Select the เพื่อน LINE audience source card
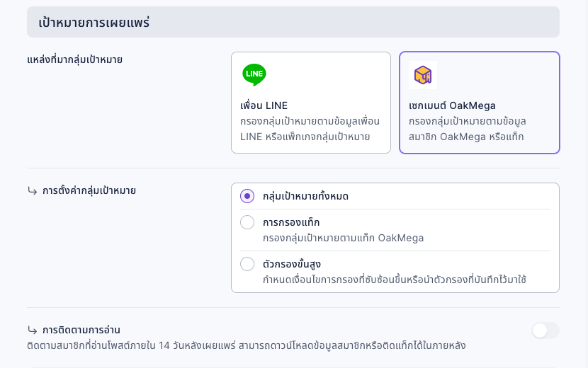This screenshot has height=368, width=588. (311, 103)
